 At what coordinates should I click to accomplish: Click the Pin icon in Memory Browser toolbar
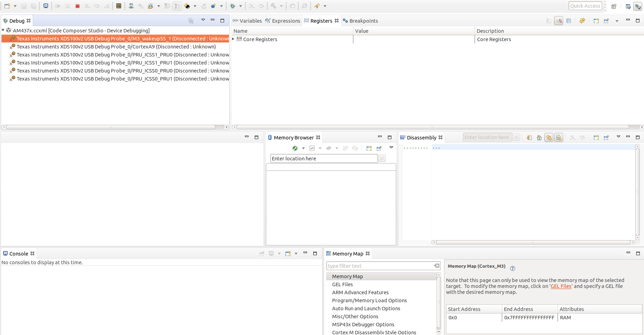379,148
